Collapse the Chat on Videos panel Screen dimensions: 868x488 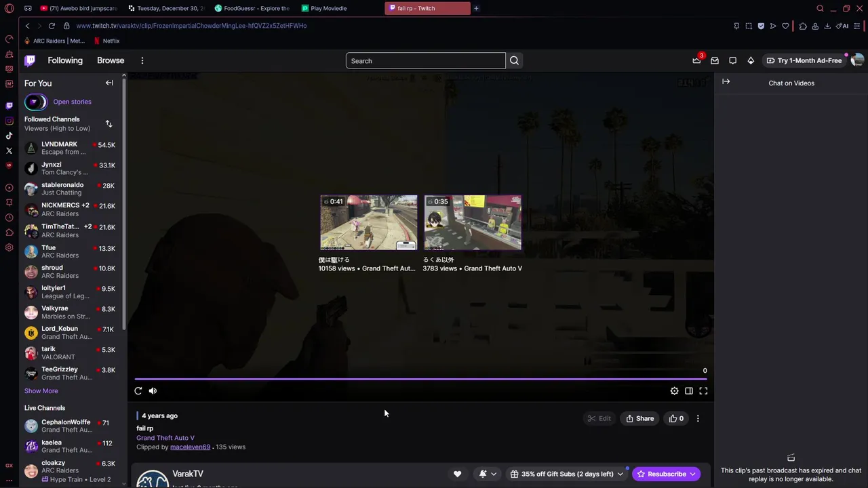click(726, 82)
